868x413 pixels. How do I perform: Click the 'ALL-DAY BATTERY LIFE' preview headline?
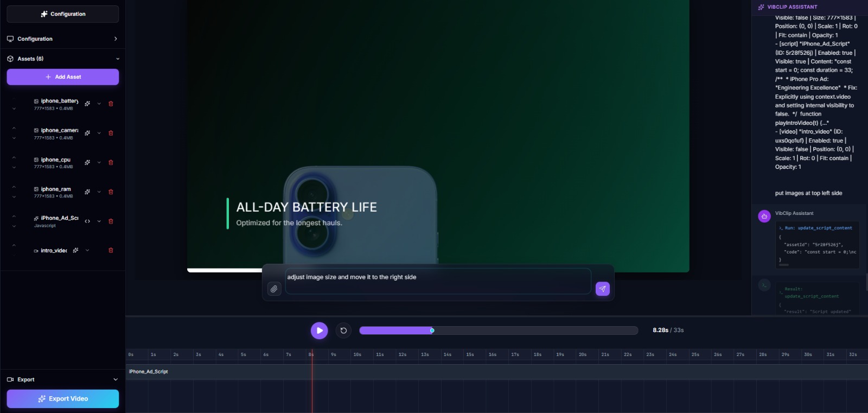(x=307, y=207)
